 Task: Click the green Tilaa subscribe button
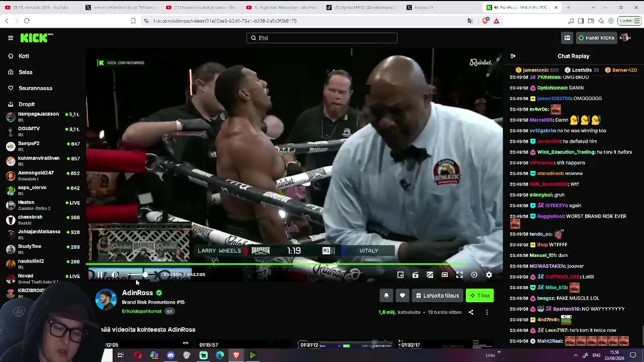tap(480, 296)
